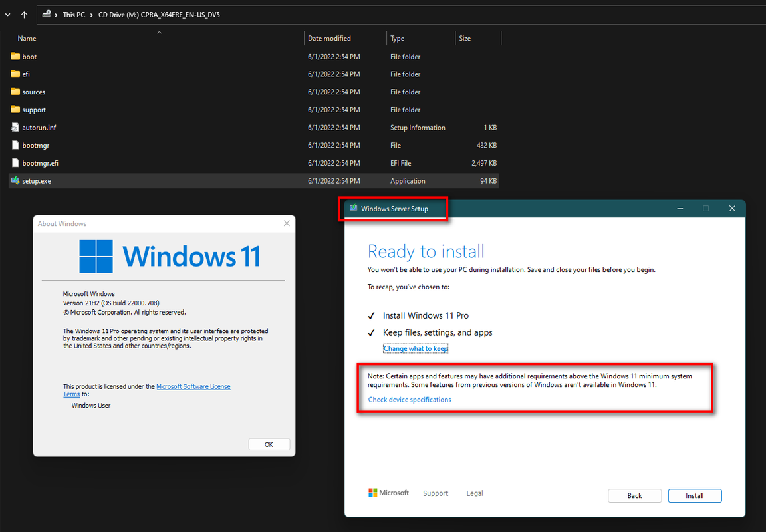766x532 pixels.
Task: Open Support link in Setup footer
Action: tap(436, 493)
